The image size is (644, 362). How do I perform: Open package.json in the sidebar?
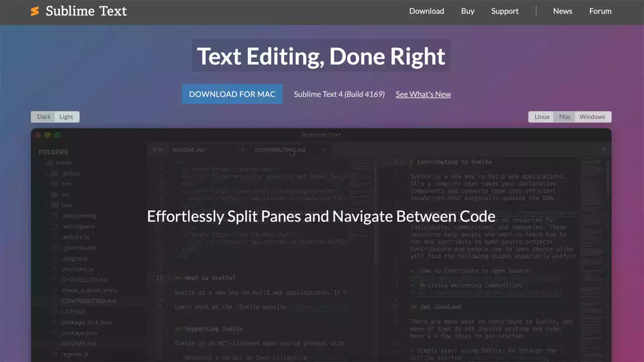tap(79, 333)
